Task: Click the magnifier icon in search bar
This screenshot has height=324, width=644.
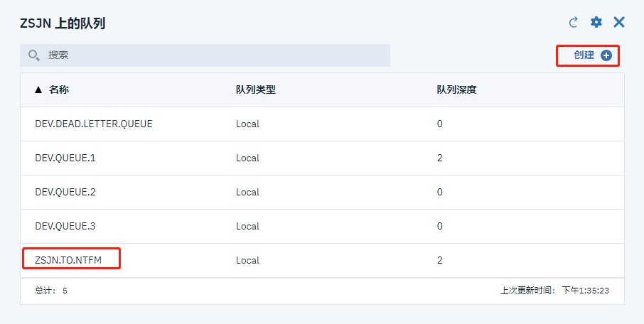Action: tap(33, 55)
